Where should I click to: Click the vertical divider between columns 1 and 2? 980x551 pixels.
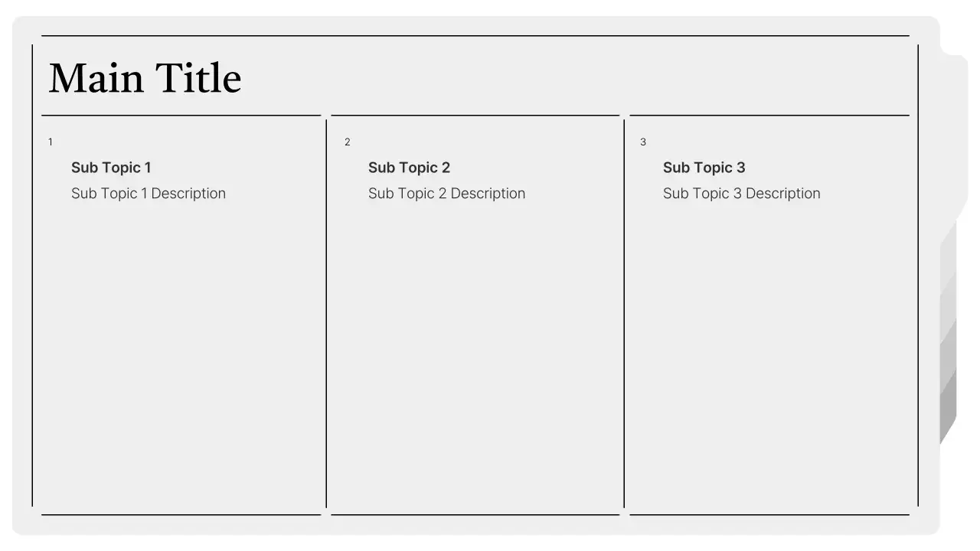(x=326, y=314)
